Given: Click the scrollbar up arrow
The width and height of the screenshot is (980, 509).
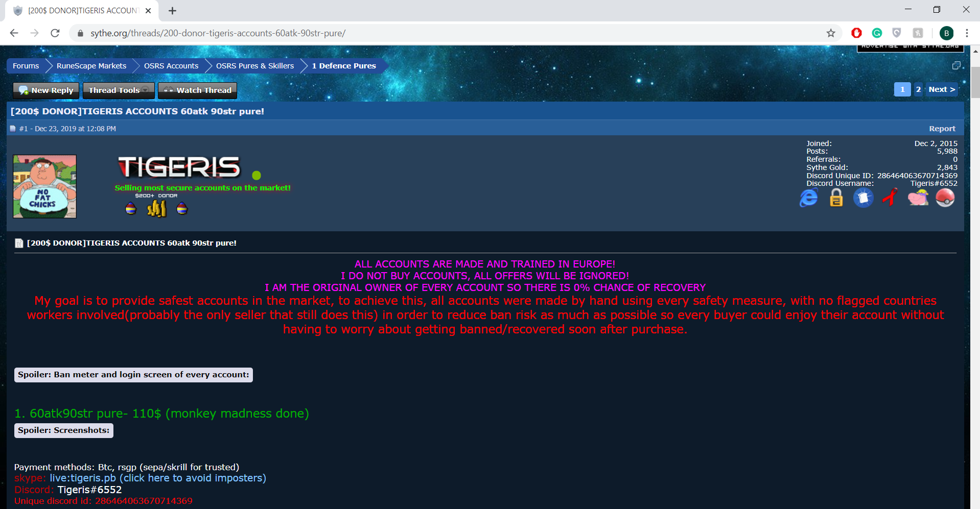Looking at the screenshot, I should point(975,51).
